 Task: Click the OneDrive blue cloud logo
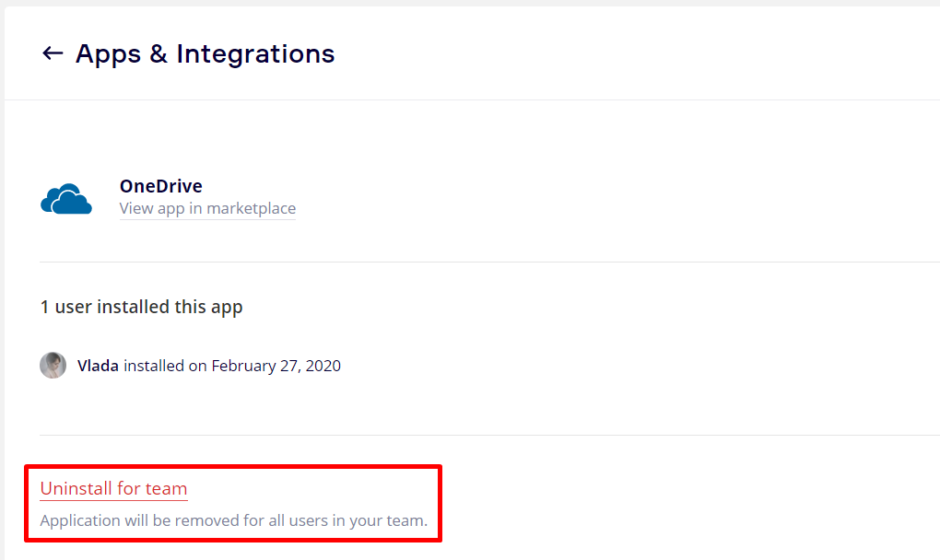pos(66,198)
